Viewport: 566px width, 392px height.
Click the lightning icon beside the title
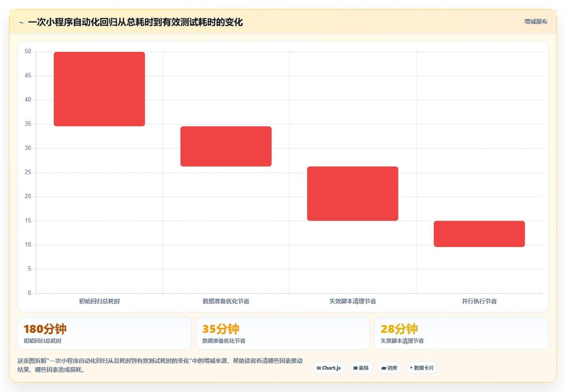[x=21, y=22]
